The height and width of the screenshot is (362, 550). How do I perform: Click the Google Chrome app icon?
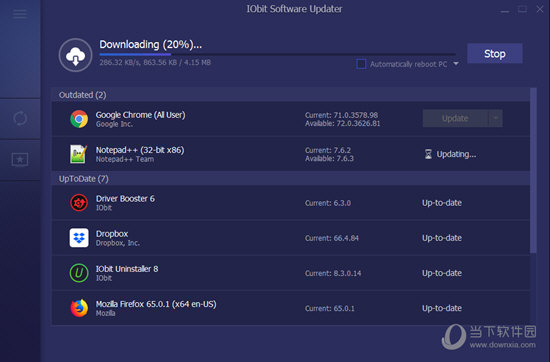click(79, 119)
